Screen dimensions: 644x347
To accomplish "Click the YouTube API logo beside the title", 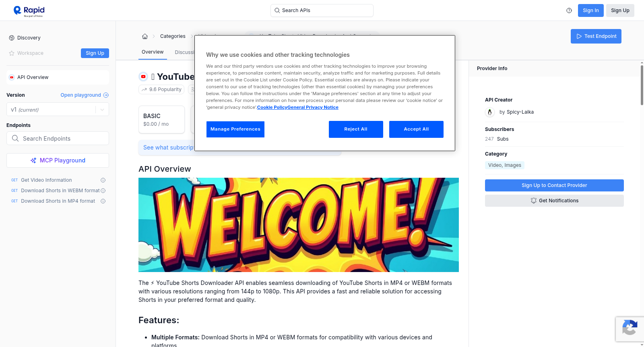I will click(143, 77).
